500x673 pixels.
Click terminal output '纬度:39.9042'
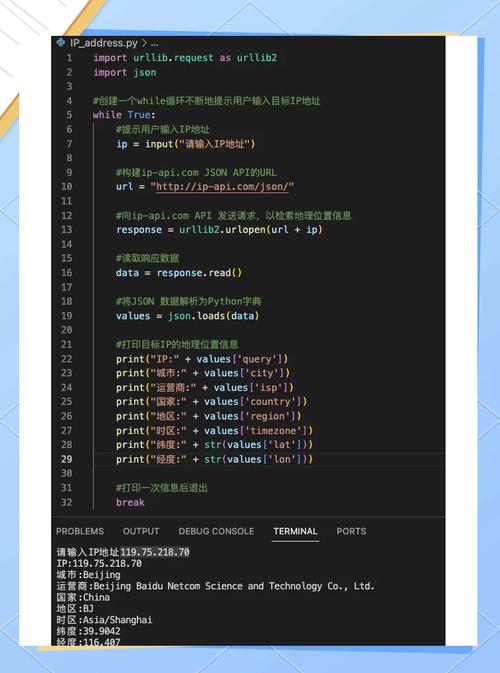[88, 631]
